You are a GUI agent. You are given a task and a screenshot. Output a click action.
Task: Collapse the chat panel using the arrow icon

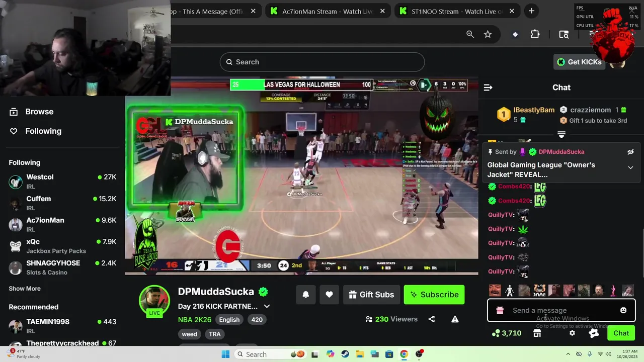click(488, 87)
